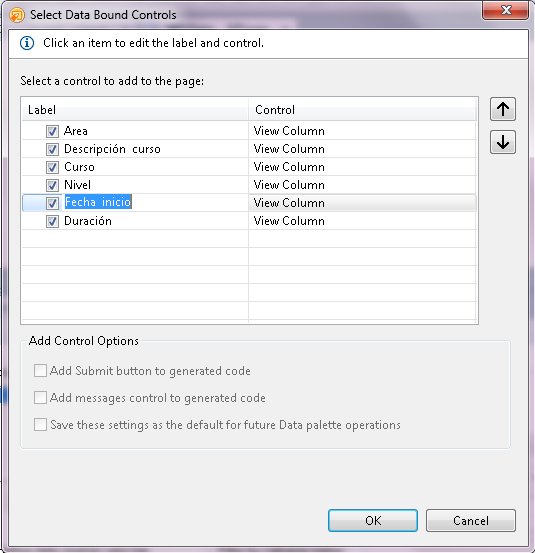Screen dimensions: 535x553
Task: Open the View Column control for Area
Action: [x=289, y=131]
